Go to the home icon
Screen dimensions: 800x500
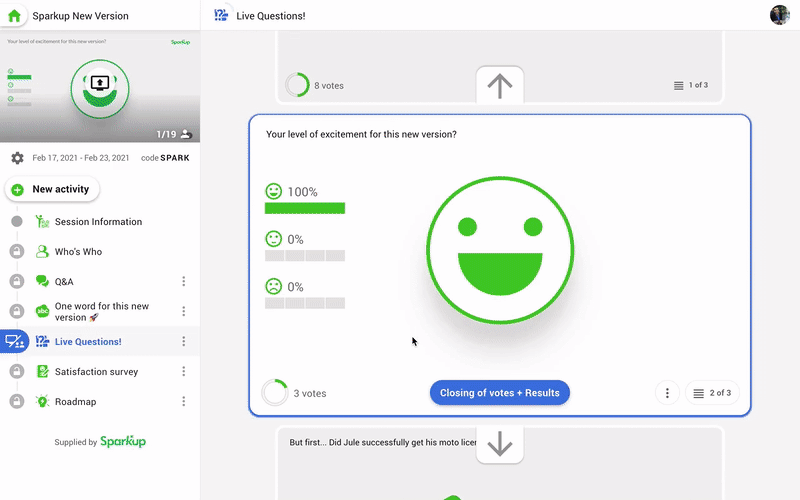tap(14, 15)
